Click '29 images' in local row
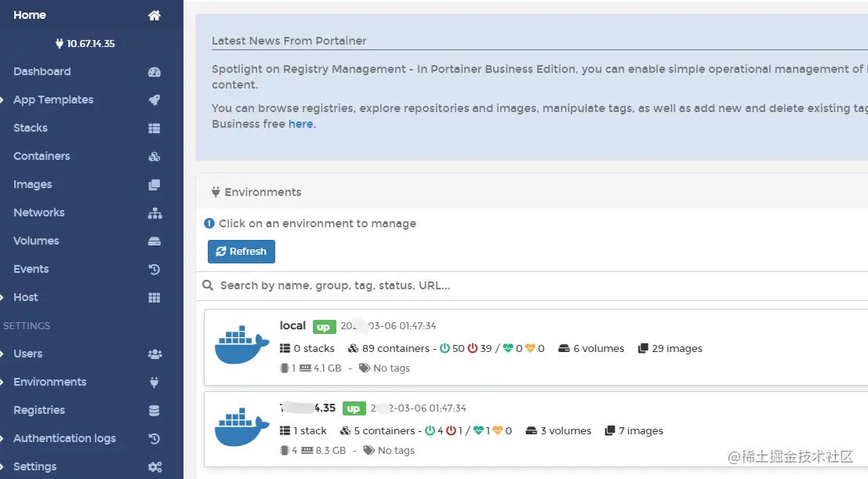The image size is (868, 479). [x=677, y=348]
